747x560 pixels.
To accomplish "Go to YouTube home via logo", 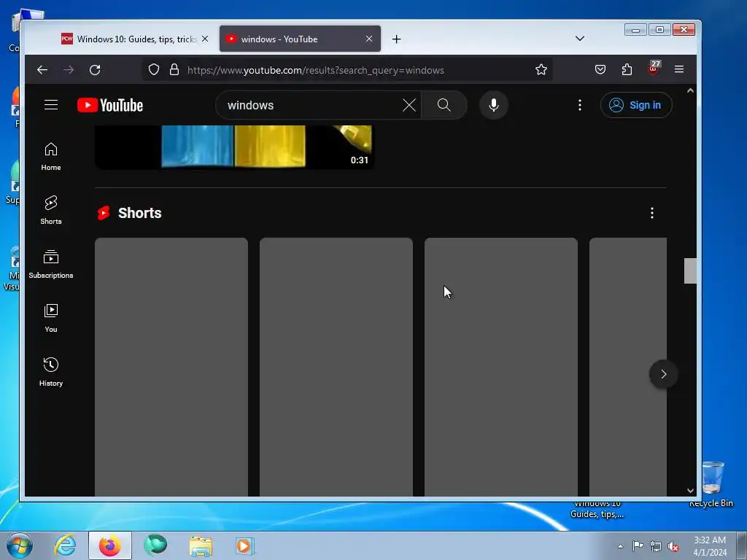I will pyautogui.click(x=110, y=105).
